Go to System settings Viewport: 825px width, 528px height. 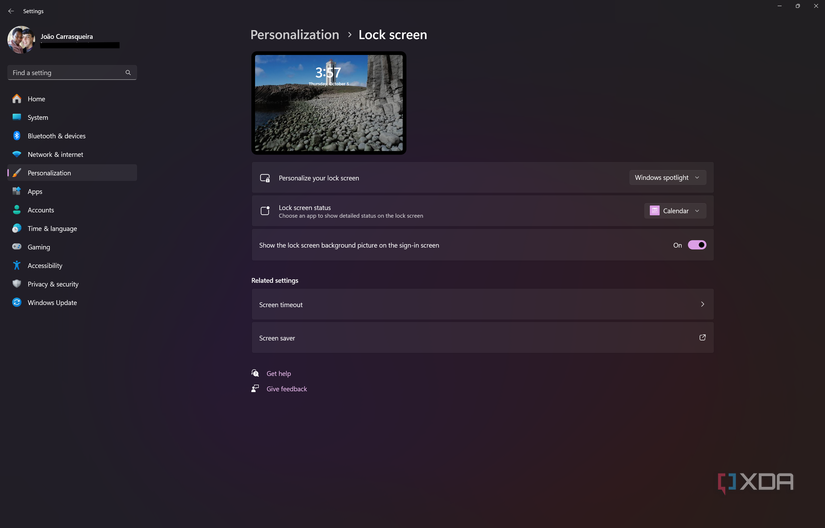(72, 117)
